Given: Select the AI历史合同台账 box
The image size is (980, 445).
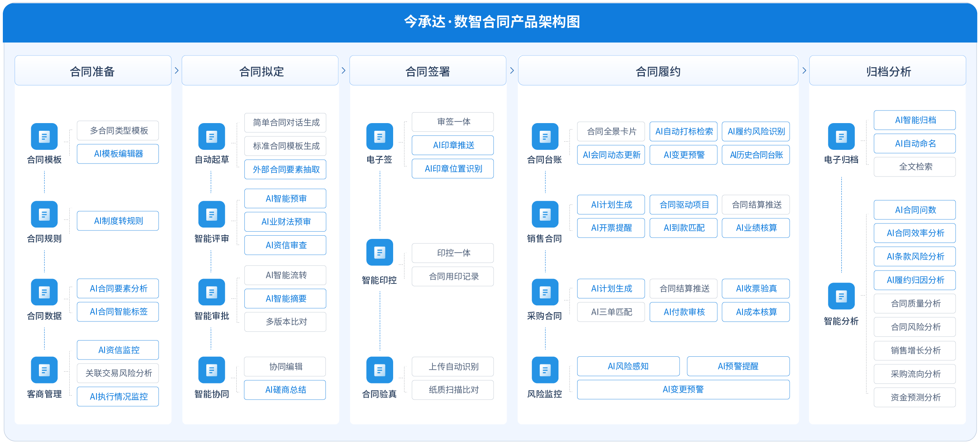Looking at the screenshot, I should (756, 155).
